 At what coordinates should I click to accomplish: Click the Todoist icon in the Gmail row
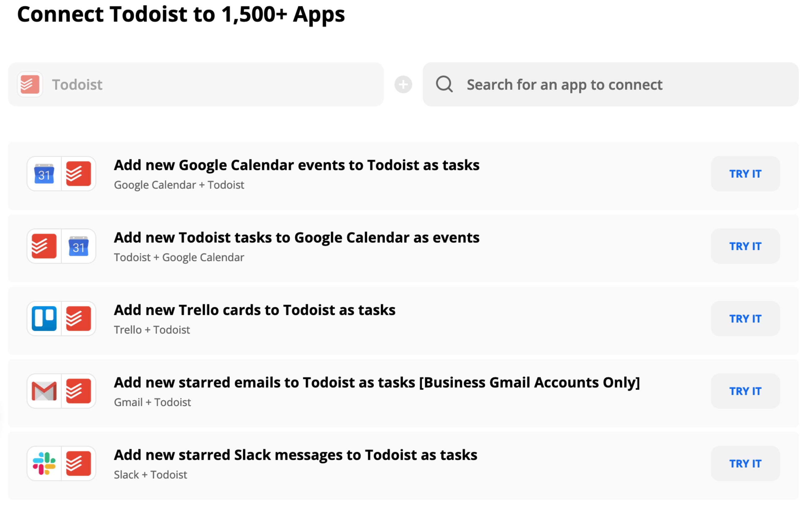tap(78, 391)
